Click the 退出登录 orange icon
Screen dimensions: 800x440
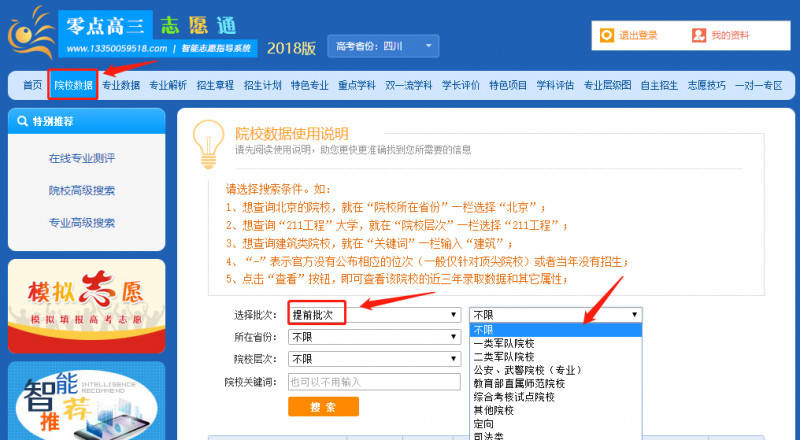coord(607,35)
